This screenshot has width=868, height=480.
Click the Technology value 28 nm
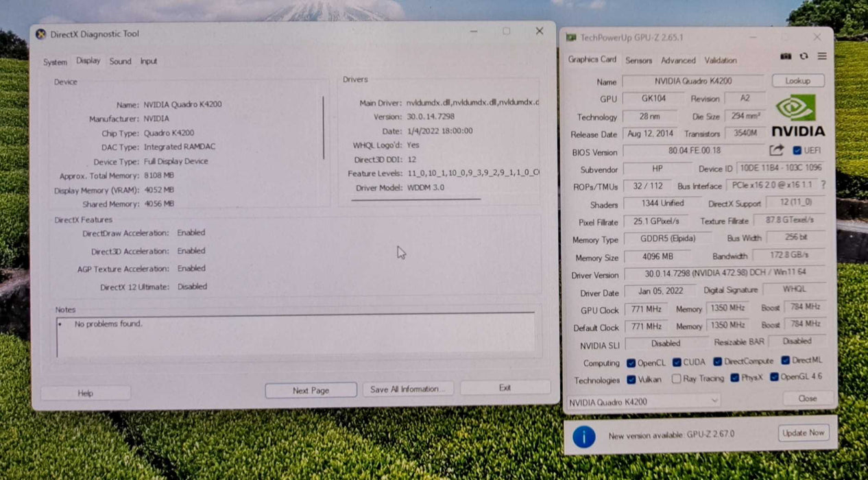(x=649, y=117)
